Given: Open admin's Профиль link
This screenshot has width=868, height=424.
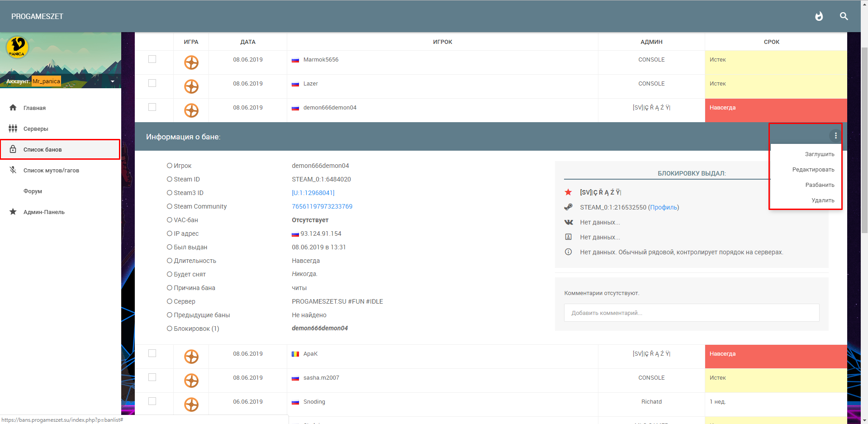Looking at the screenshot, I should (664, 207).
